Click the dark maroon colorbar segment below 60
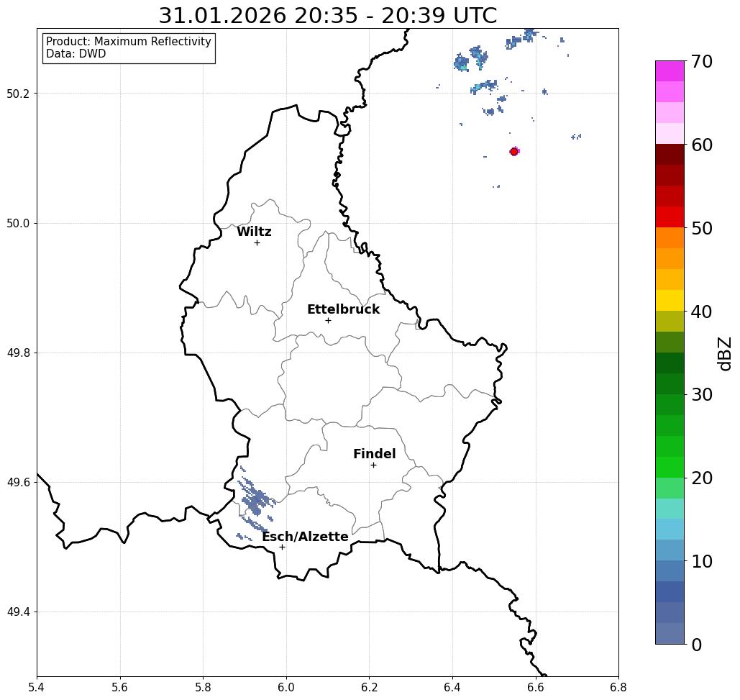This screenshot has height=700, width=740. click(670, 155)
